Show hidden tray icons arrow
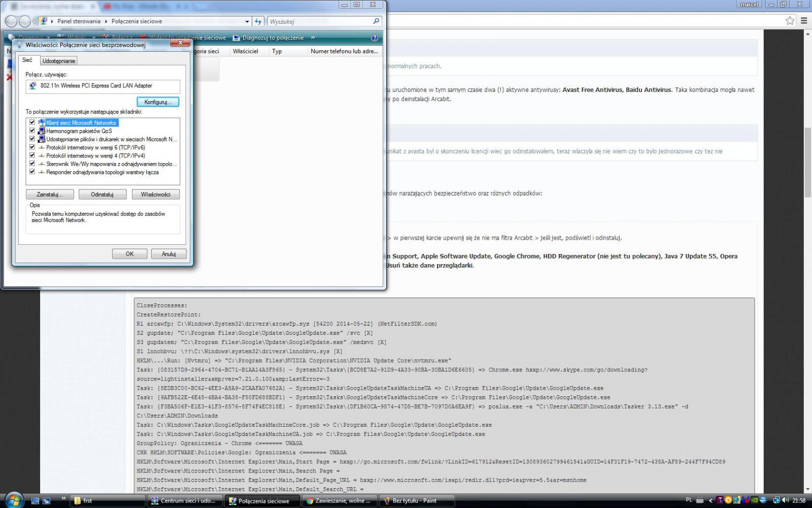 710,500
